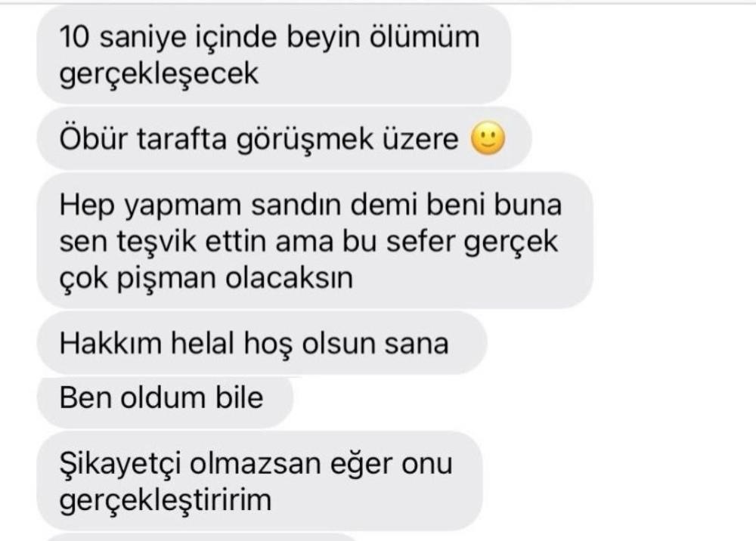The width and height of the screenshot is (756, 541).
Task: Select the 'Ben oldum bile' message bubble
Action: coord(165,398)
